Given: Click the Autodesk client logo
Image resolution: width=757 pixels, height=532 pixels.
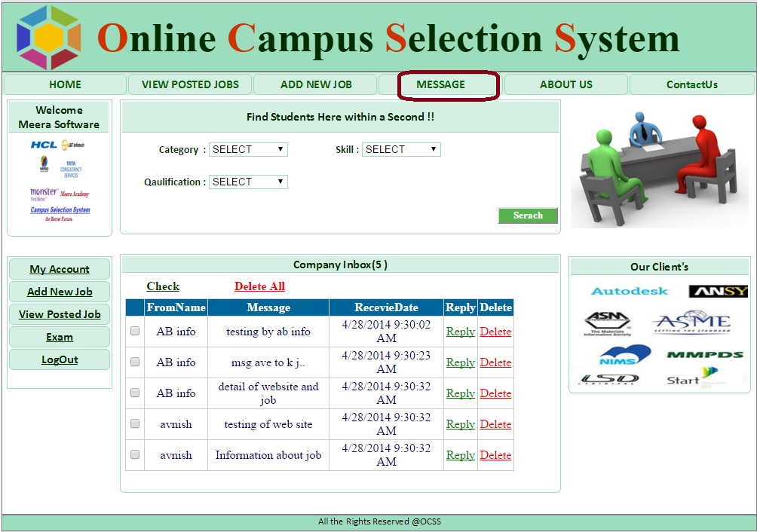Looking at the screenshot, I should click(x=630, y=291).
